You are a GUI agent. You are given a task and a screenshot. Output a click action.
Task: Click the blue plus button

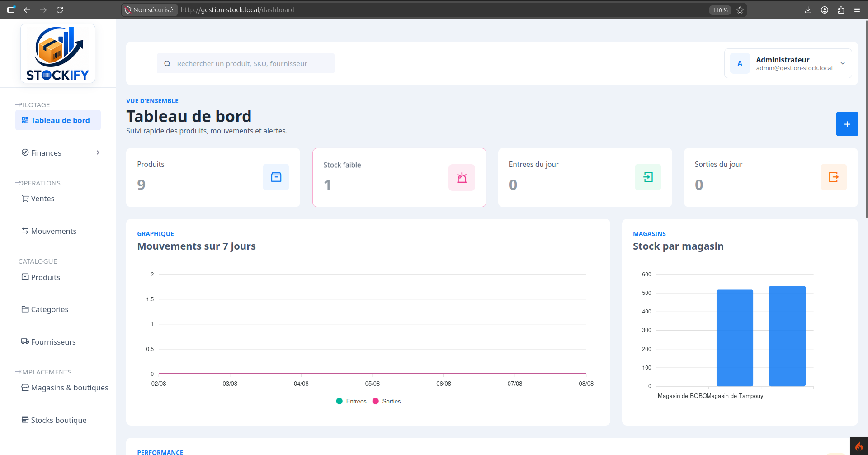click(x=847, y=124)
